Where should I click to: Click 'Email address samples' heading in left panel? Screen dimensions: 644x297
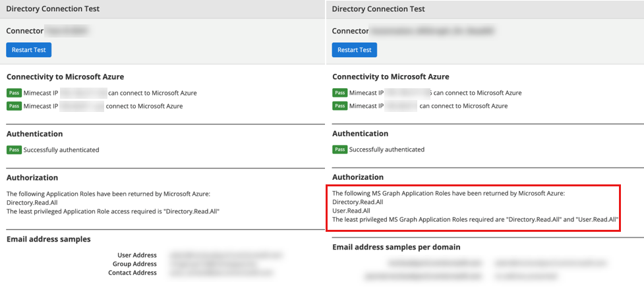click(48, 239)
